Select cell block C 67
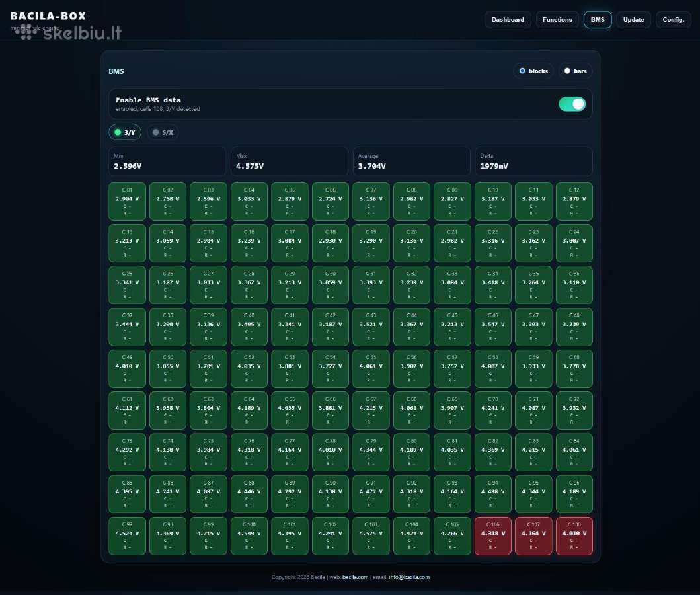Screen dimensions: 700x595 click(x=371, y=411)
